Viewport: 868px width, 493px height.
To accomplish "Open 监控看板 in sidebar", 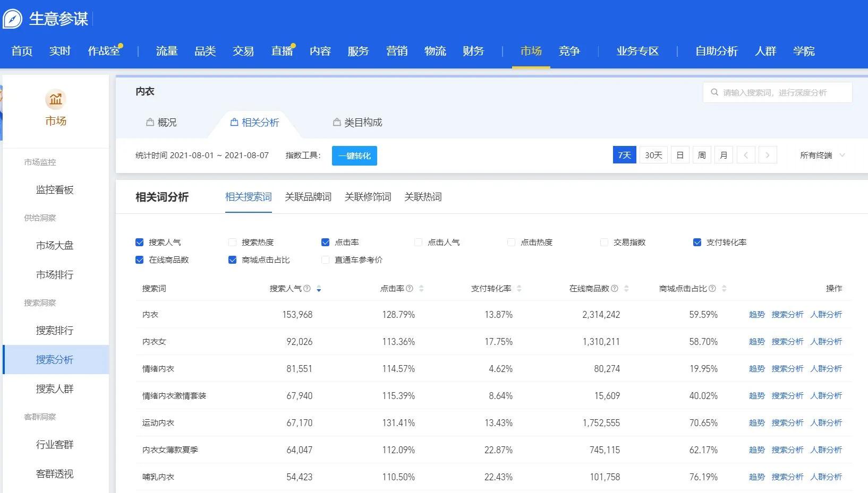I will 55,190.
